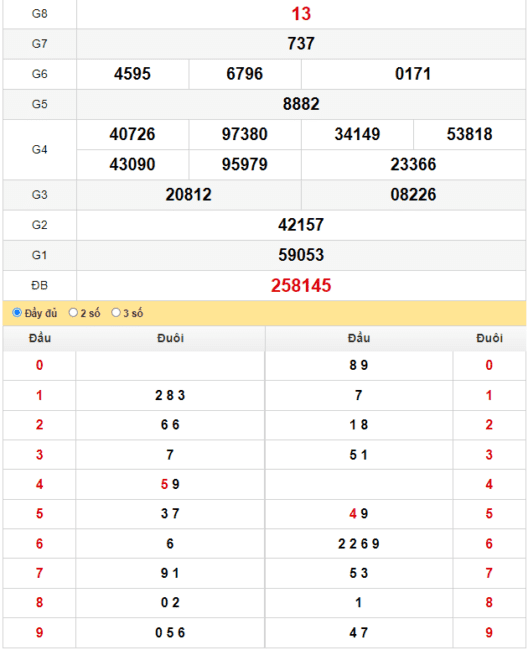The width and height of the screenshot is (528, 650).
Task: Select the '2 số' radio option
Action: [x=73, y=313]
